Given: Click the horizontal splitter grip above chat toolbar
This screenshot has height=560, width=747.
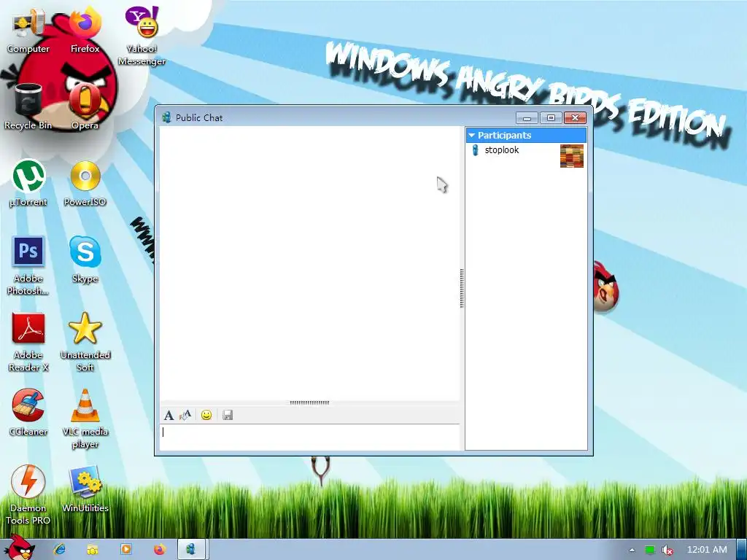Looking at the screenshot, I should 309,402.
